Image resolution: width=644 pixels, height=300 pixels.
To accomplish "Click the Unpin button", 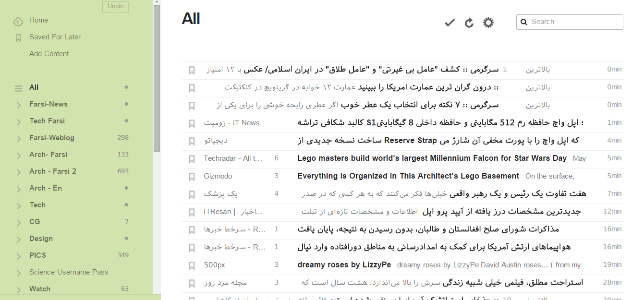I will coord(115,7).
